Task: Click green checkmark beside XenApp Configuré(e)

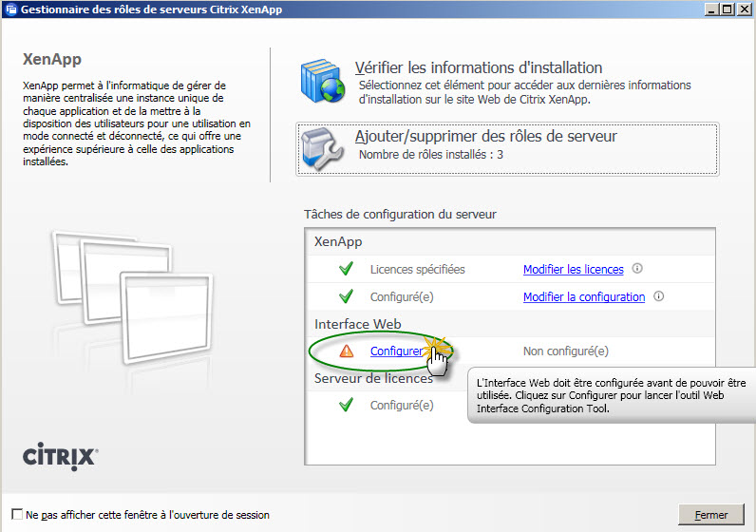Action: pyautogui.click(x=346, y=296)
